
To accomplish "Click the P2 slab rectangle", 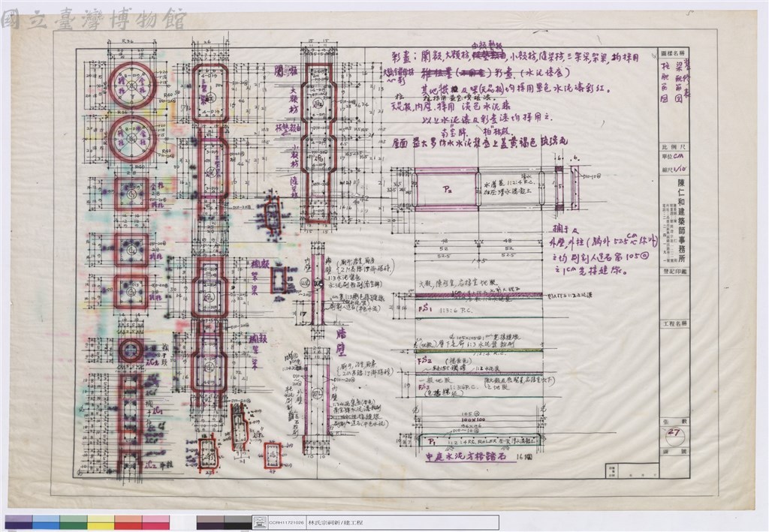I will tap(446, 188).
